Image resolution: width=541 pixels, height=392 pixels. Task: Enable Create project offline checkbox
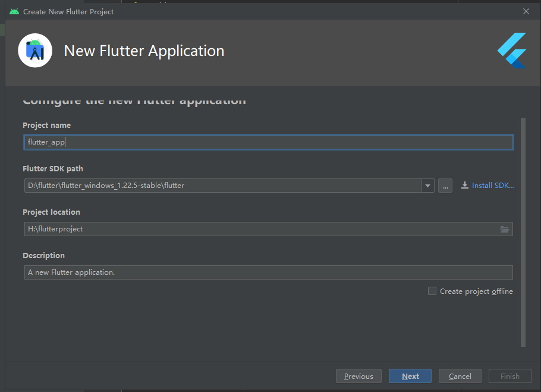(432, 291)
